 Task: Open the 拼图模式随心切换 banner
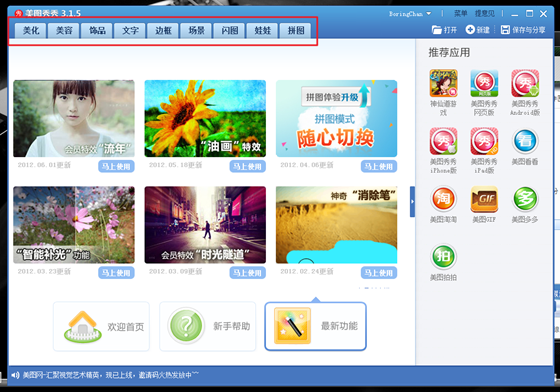(x=336, y=119)
